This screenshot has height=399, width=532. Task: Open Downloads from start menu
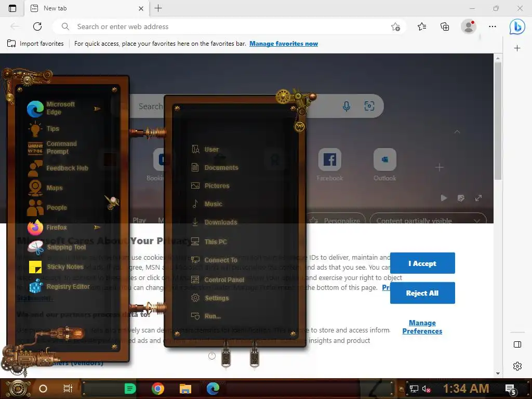coord(215,222)
